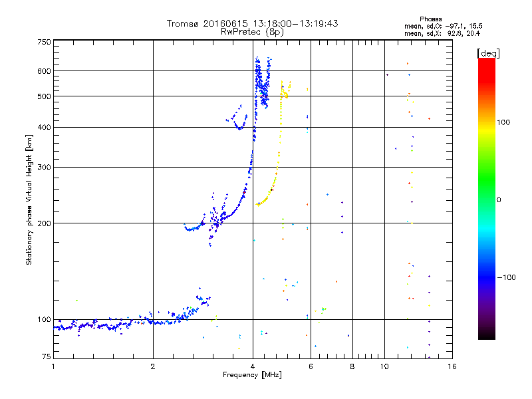Click the colorbar tick label '100'
532x399 pixels.
(503, 122)
